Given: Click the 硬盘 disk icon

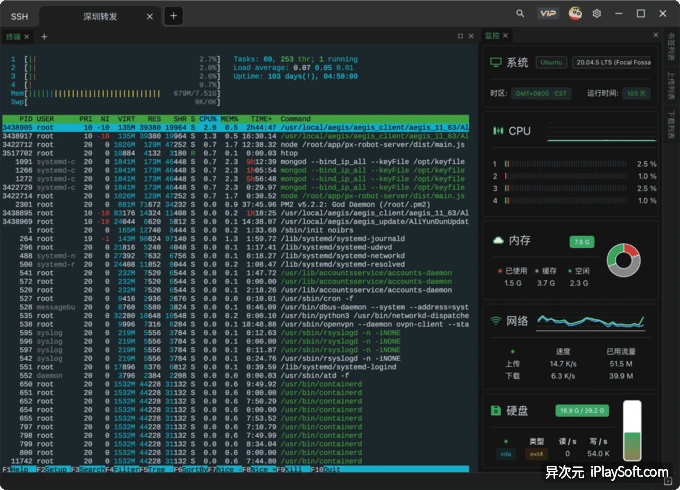Looking at the screenshot, I should (496, 410).
